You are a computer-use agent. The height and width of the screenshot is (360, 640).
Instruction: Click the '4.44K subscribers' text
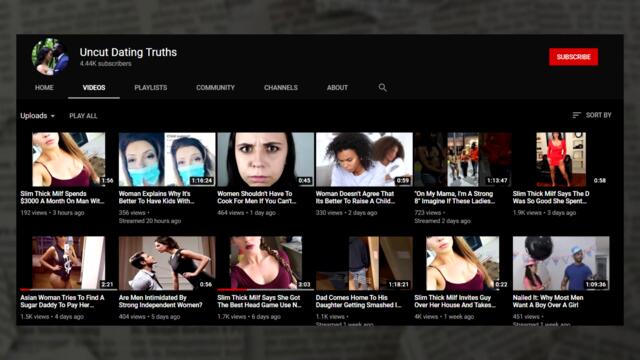[x=106, y=64]
